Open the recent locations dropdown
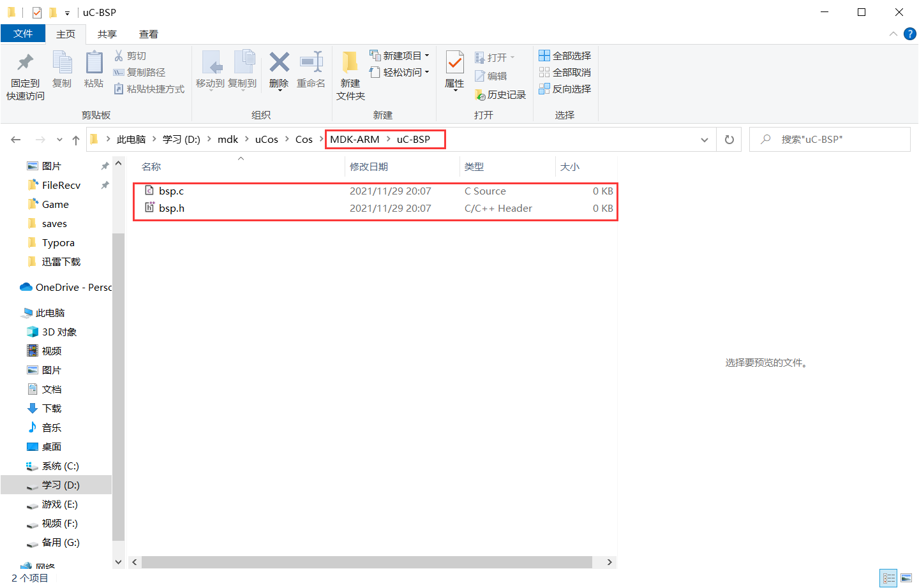 pyautogui.click(x=59, y=140)
